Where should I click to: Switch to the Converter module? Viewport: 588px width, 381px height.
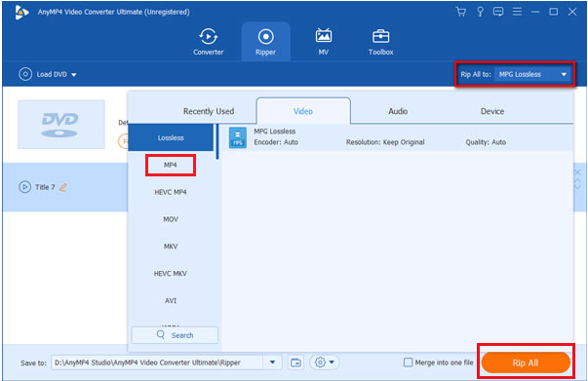pos(208,42)
